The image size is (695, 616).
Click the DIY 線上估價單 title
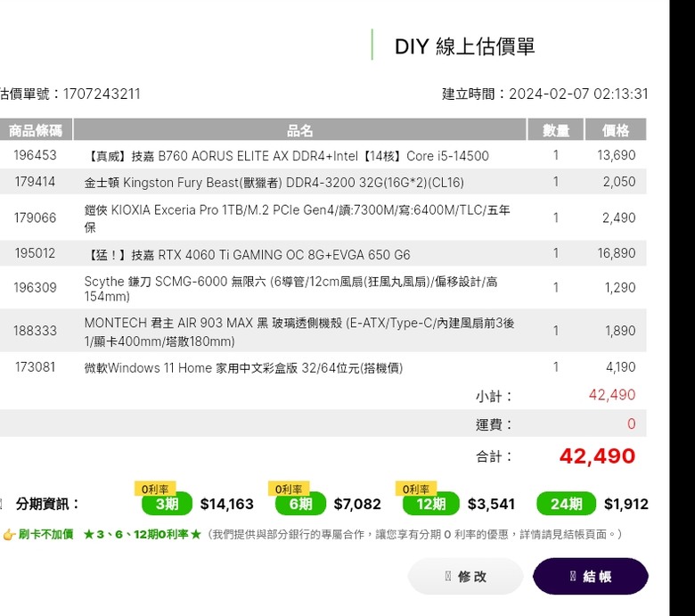pos(464,46)
